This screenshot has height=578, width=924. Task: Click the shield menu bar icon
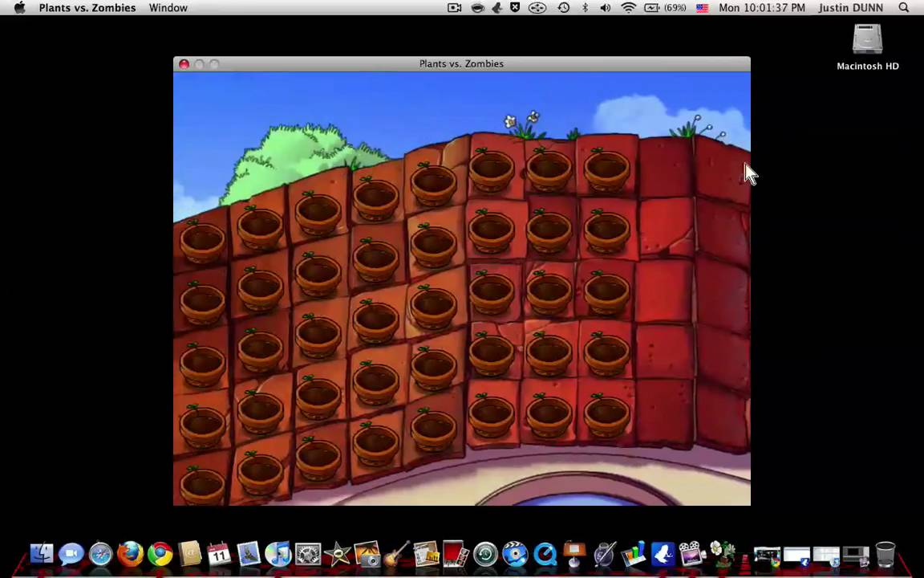(515, 8)
